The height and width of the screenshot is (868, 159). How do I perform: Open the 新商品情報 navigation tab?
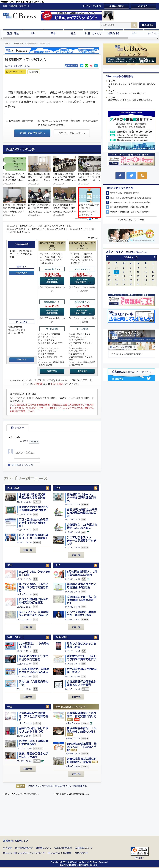[x=114, y=33]
